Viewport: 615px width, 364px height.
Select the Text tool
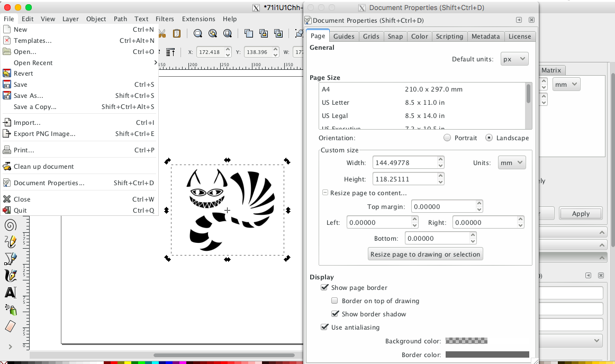pos(10,293)
